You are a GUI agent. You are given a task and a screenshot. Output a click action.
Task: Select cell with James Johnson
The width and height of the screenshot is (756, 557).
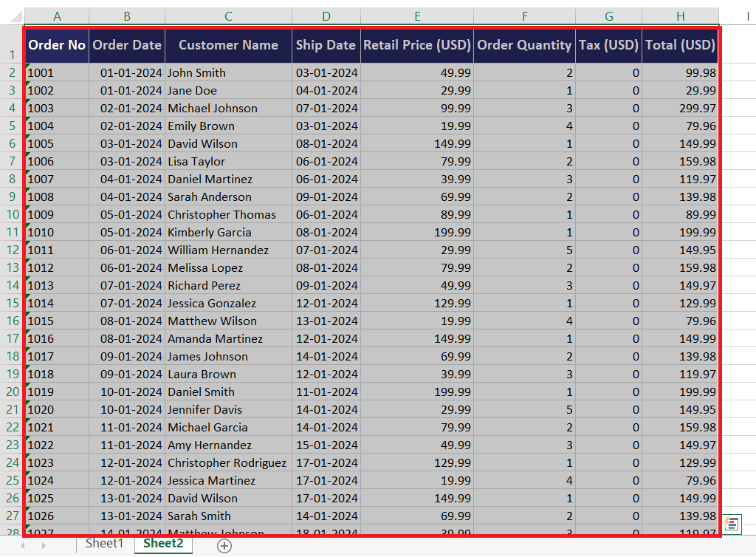click(x=229, y=356)
